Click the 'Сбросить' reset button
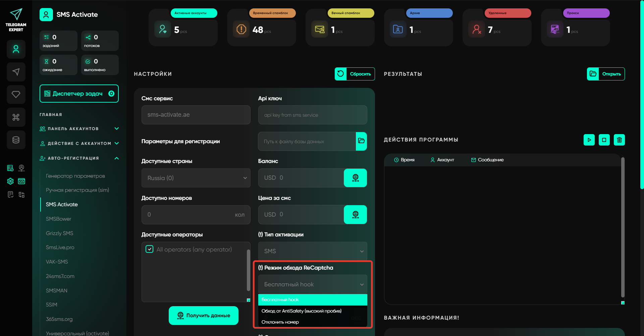644x336 pixels. [x=355, y=74]
